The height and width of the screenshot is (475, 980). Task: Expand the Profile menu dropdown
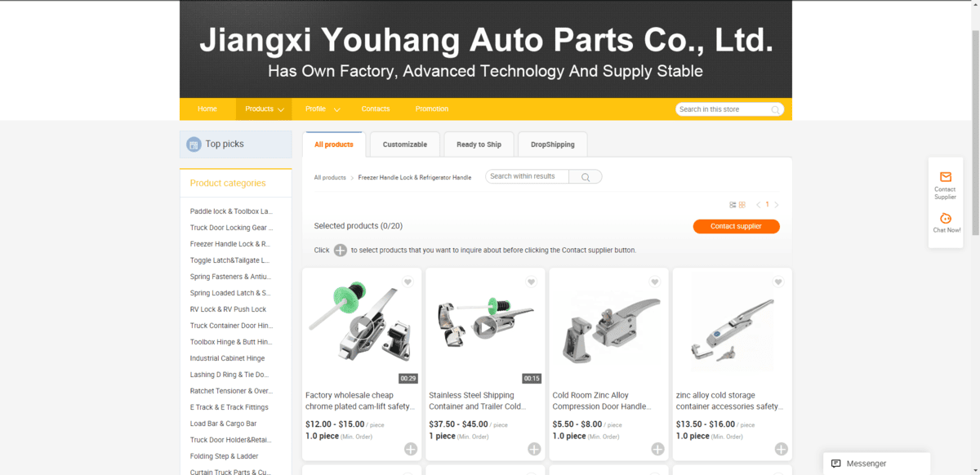point(322,109)
